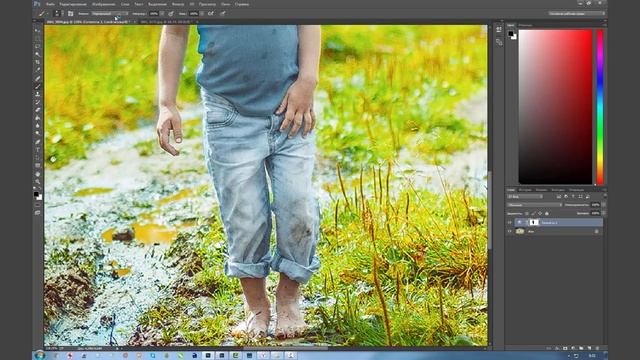
Task: Toggle lock image pixels for layer
Action: tap(533, 213)
